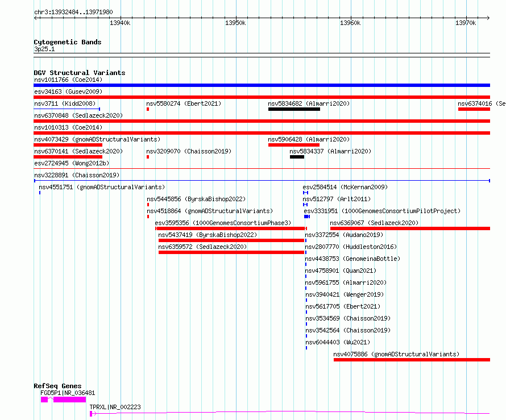This screenshot has width=506, height=420.
Task: Click nsv4075886 (gnomADStructuralVariants) red bar
Action: tap(412, 360)
